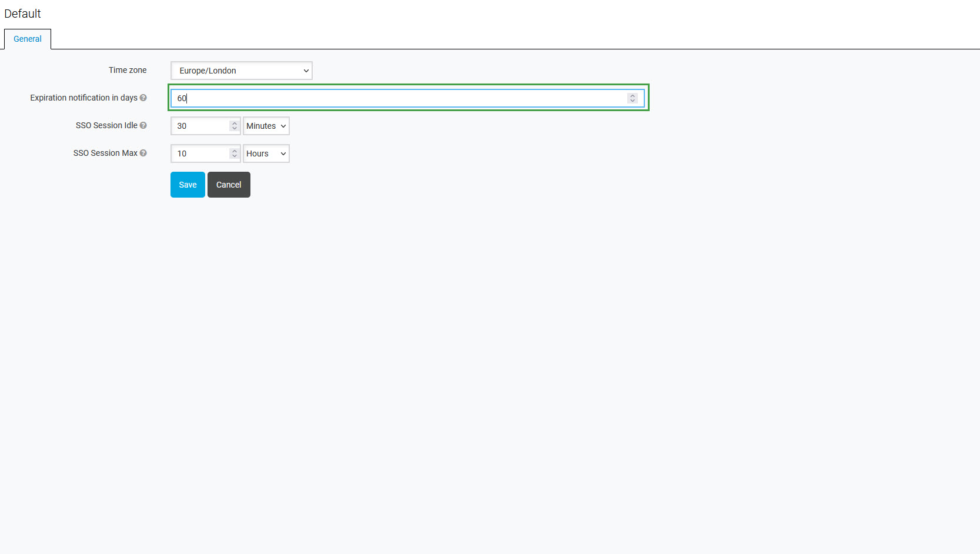Click into the SSO Session Max number field
Viewport: 980px width, 554px height.
tap(200, 153)
